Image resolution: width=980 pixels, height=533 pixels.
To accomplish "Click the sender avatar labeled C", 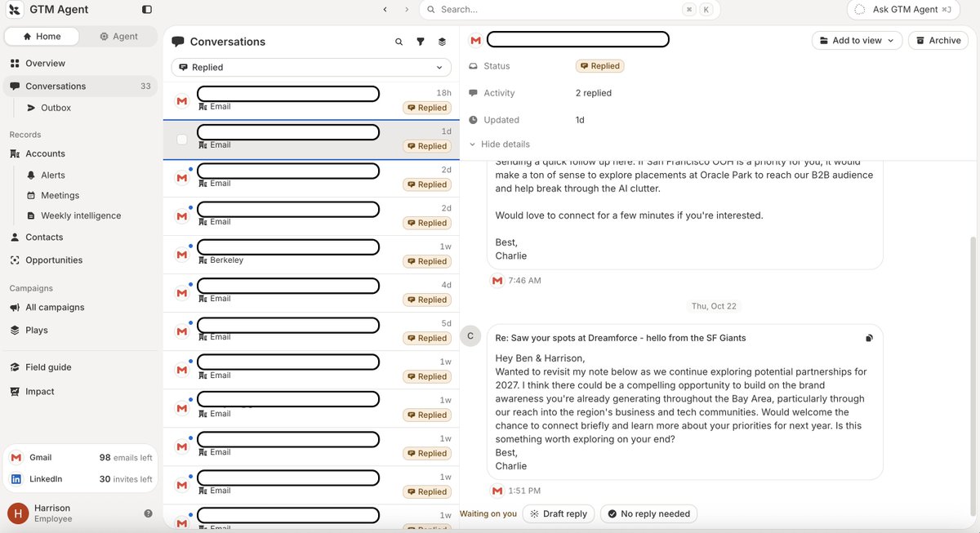I will point(470,335).
